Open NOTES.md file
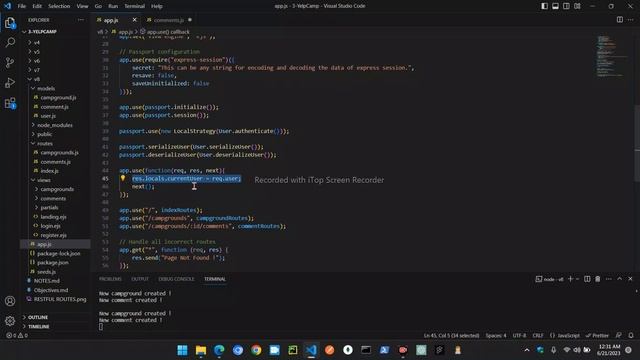Image resolution: width=640 pixels, height=360 pixels. tap(47, 281)
